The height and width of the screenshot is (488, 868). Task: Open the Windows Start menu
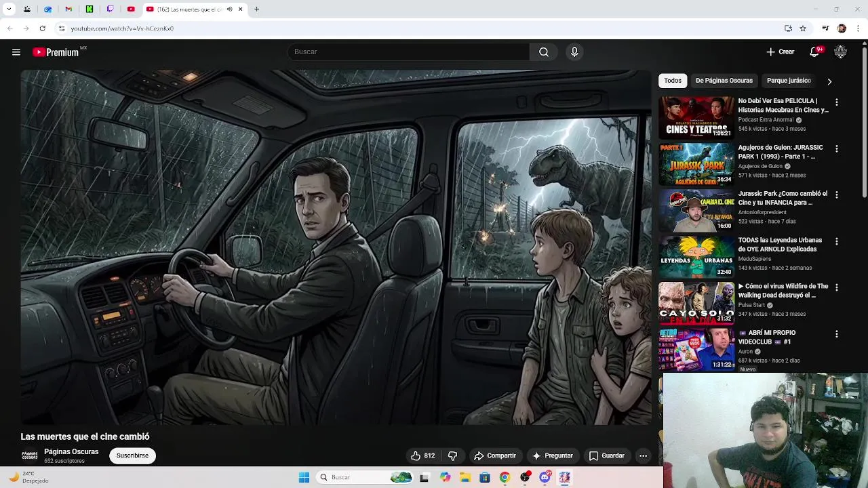point(304,477)
